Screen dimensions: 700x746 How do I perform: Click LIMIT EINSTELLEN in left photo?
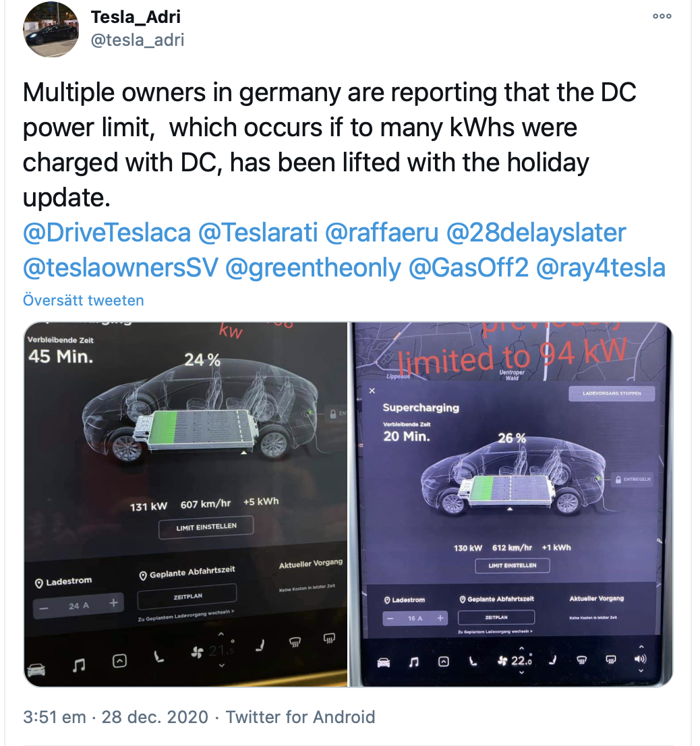pyautogui.click(x=206, y=527)
